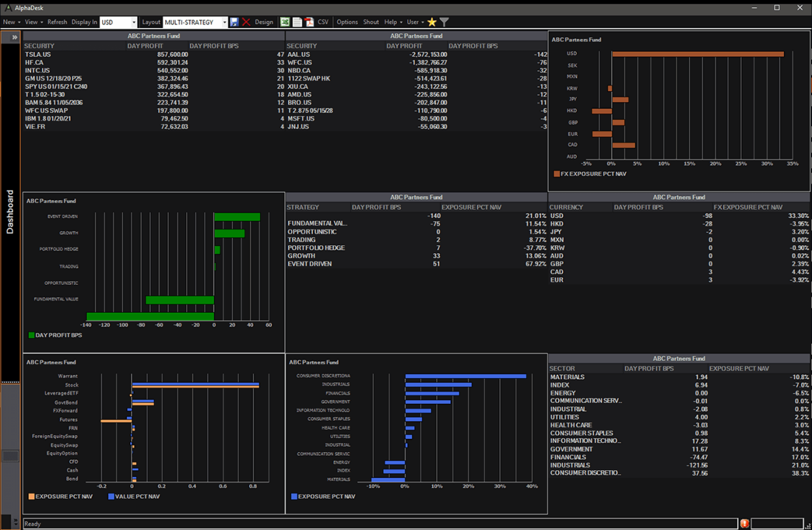This screenshot has height=530, width=812.
Task: Click the yellow star favorites icon
Action: 432,22
